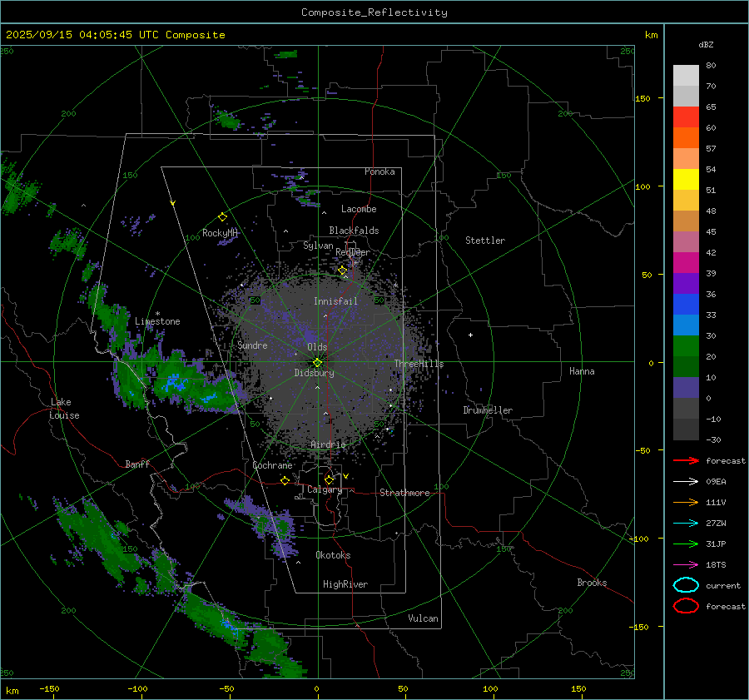Click the ThreeHills city label
The width and height of the screenshot is (749, 700).
pyautogui.click(x=419, y=364)
